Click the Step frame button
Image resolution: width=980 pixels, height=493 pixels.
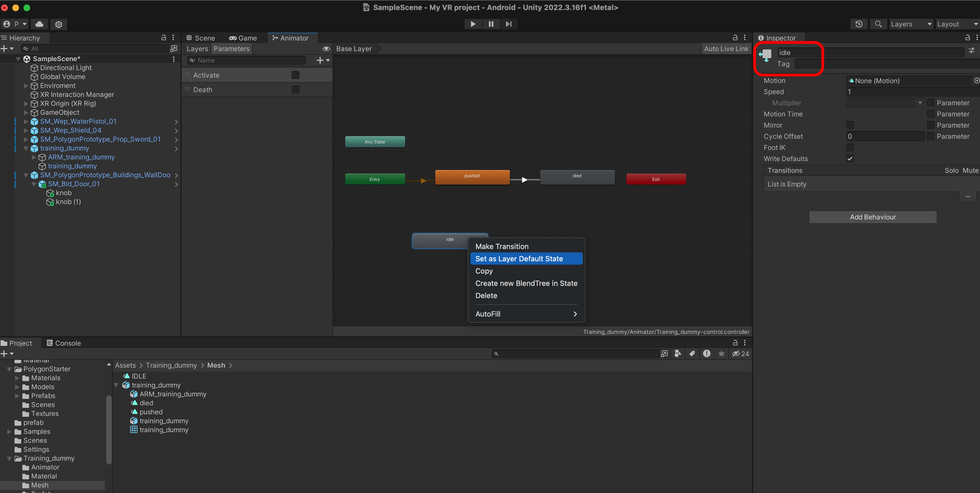coord(508,24)
